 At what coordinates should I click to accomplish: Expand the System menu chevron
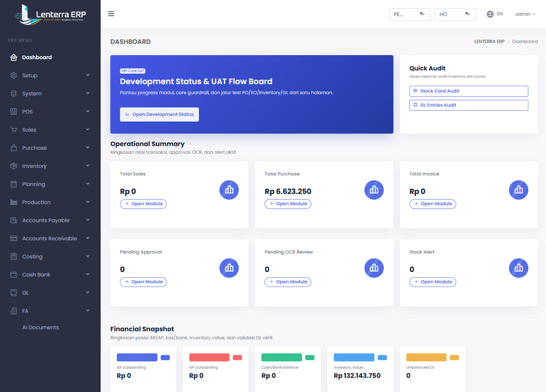[88, 93]
